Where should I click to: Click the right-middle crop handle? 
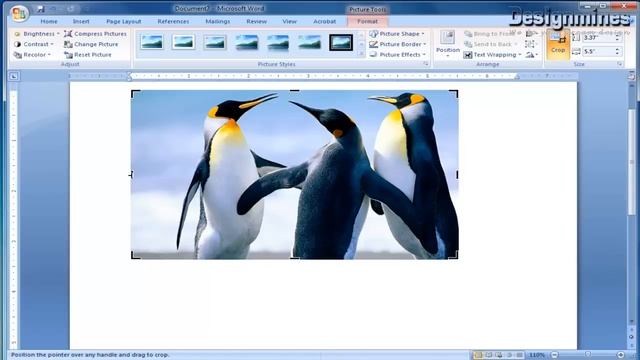[457, 175]
